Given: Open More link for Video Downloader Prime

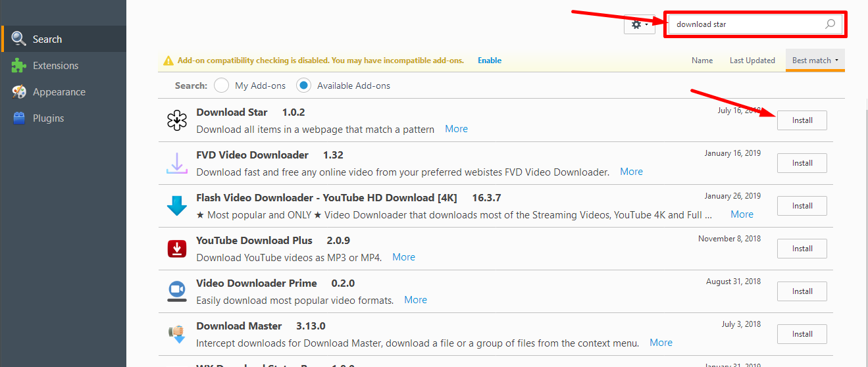Looking at the screenshot, I should coord(416,300).
